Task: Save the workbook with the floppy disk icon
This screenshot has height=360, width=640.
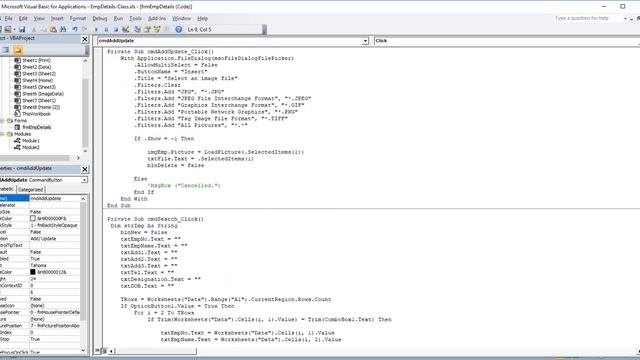Action: click(22, 29)
